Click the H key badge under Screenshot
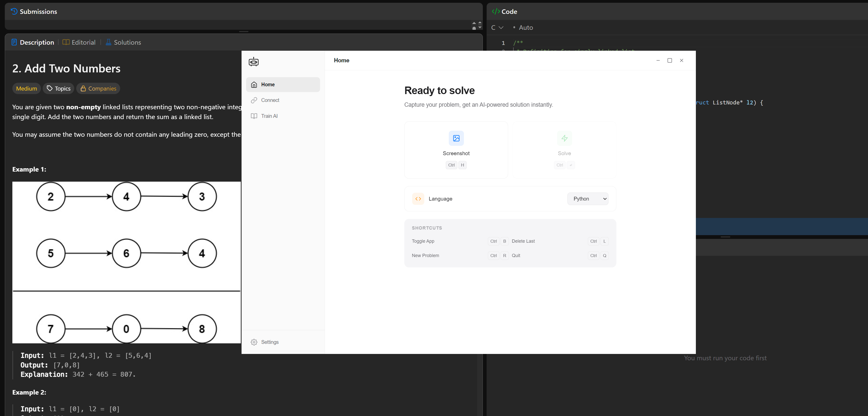Viewport: 868px width, 416px height. coord(462,165)
